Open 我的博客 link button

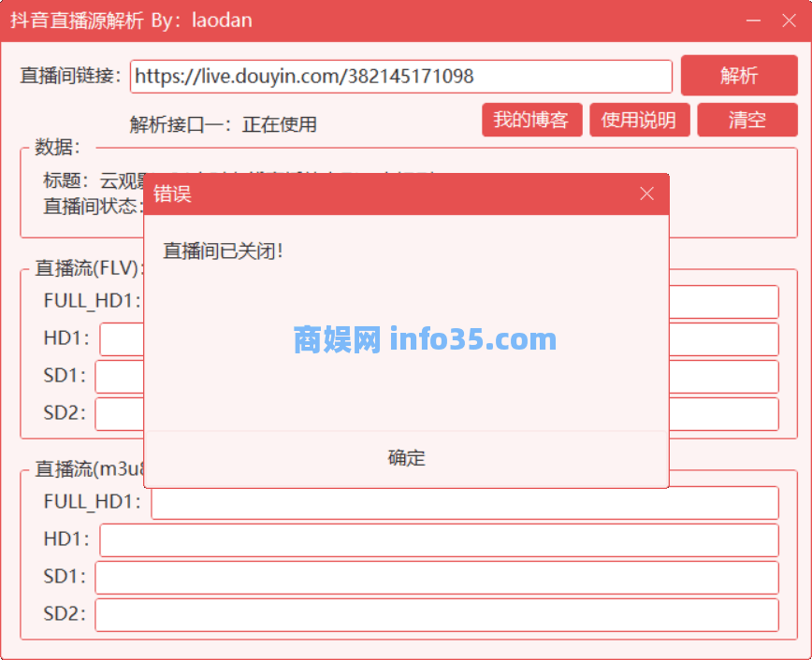tap(532, 120)
